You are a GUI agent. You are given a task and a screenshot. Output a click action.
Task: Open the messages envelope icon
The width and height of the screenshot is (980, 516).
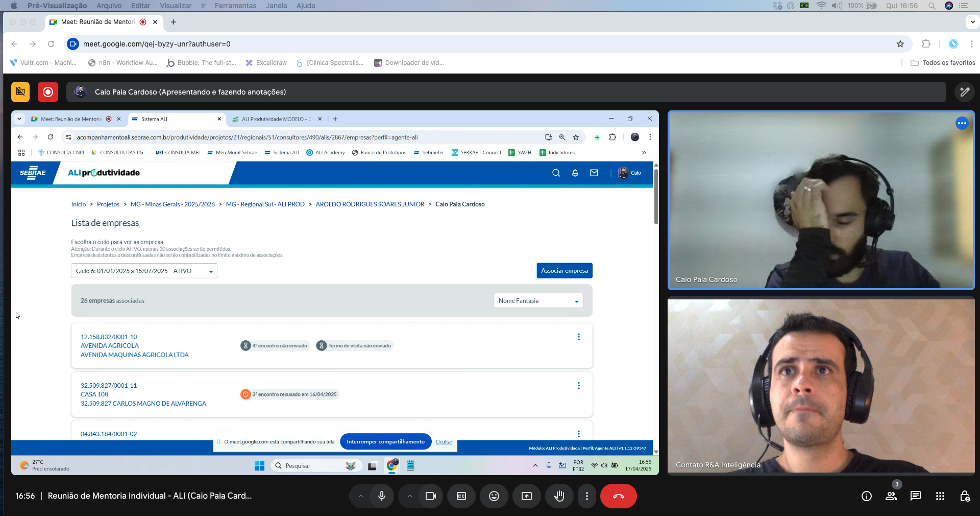[594, 173]
